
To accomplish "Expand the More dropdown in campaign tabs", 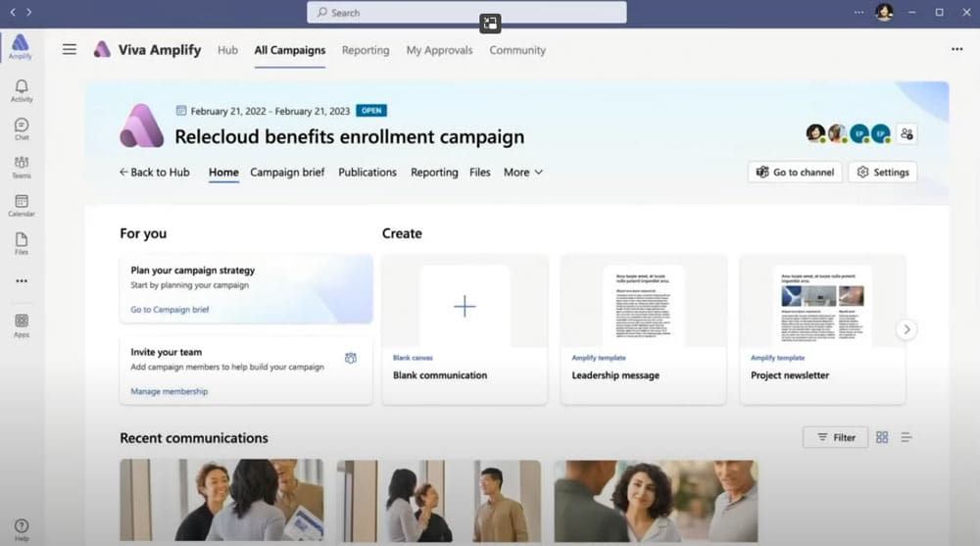I will pos(523,172).
